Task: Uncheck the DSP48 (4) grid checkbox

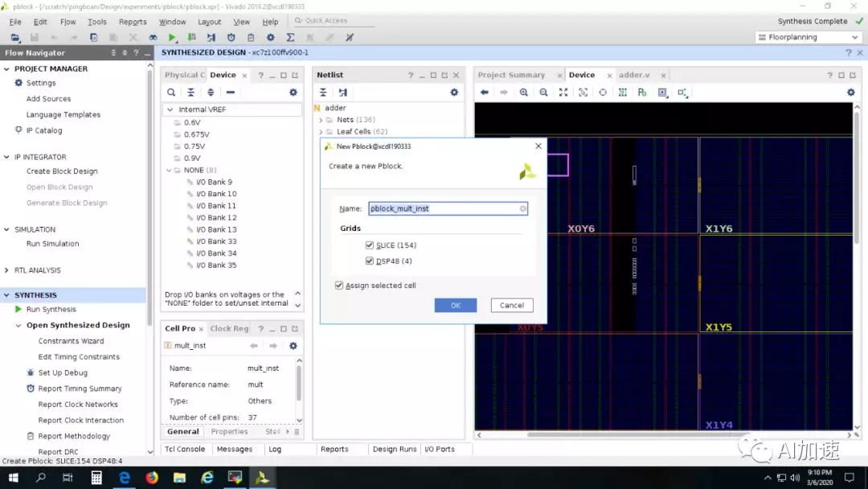Action: coord(370,261)
